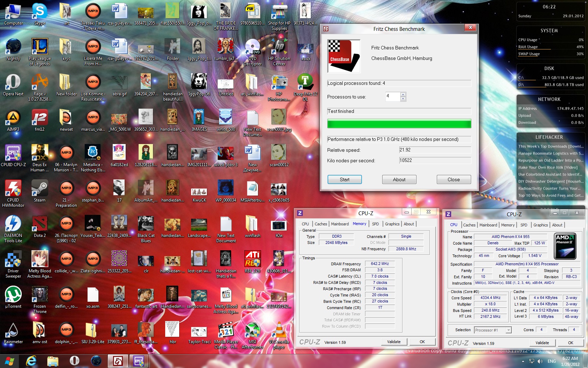This screenshot has height=368, width=588.
Task: Click the green benchmark progress bar
Action: 399,123
